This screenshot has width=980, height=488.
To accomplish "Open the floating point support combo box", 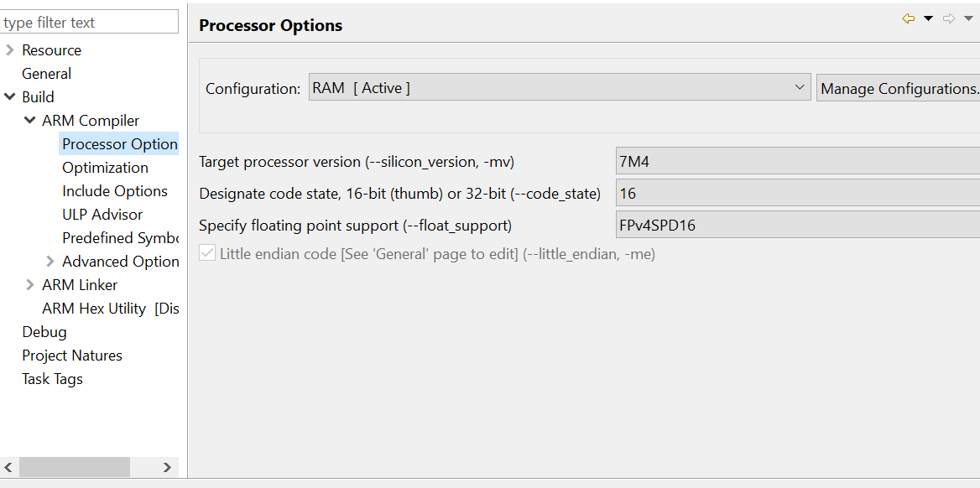I will (797, 226).
